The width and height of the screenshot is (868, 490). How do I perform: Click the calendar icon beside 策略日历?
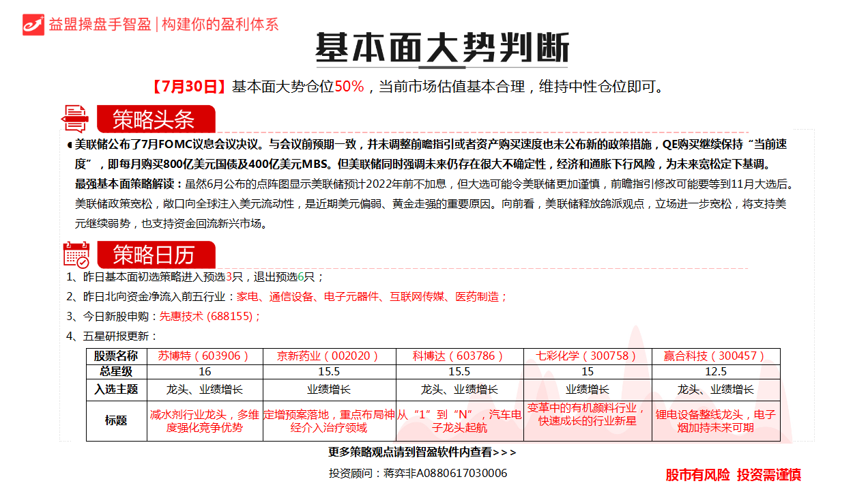coord(76,255)
